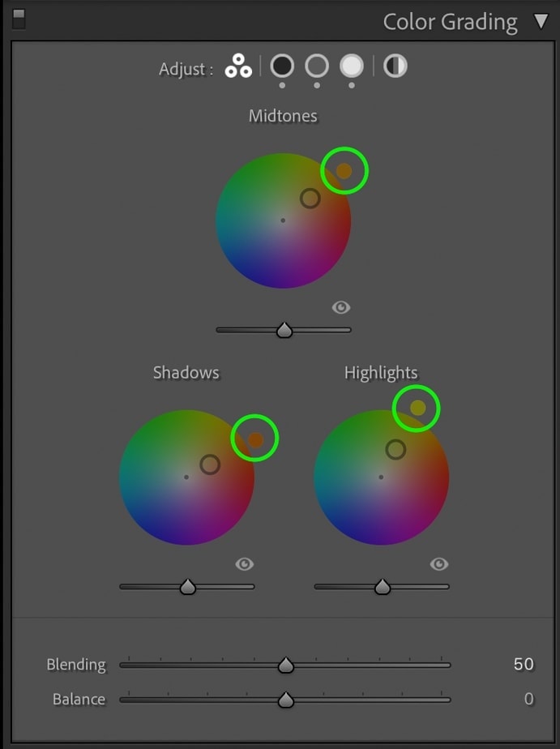The height and width of the screenshot is (749, 560).
Task: Click the Highlights luminance slider handle
Action: tap(383, 587)
